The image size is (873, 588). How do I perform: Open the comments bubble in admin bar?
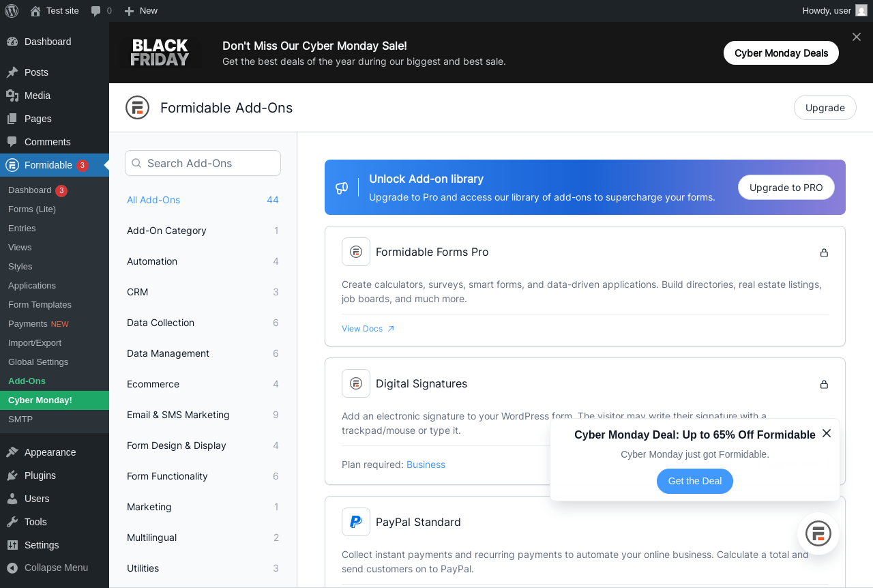(x=101, y=11)
